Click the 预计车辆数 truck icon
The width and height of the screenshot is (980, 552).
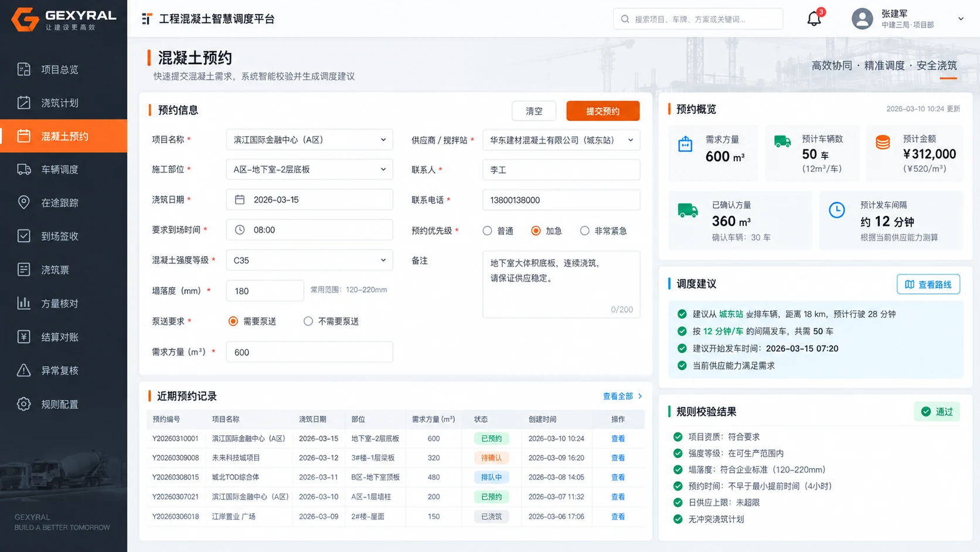click(x=782, y=141)
